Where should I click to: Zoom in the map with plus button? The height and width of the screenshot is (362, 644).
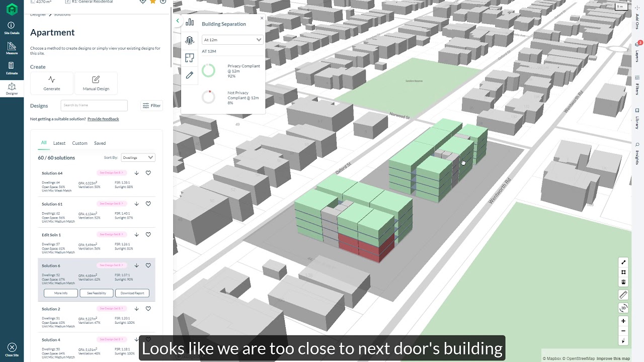point(623,321)
